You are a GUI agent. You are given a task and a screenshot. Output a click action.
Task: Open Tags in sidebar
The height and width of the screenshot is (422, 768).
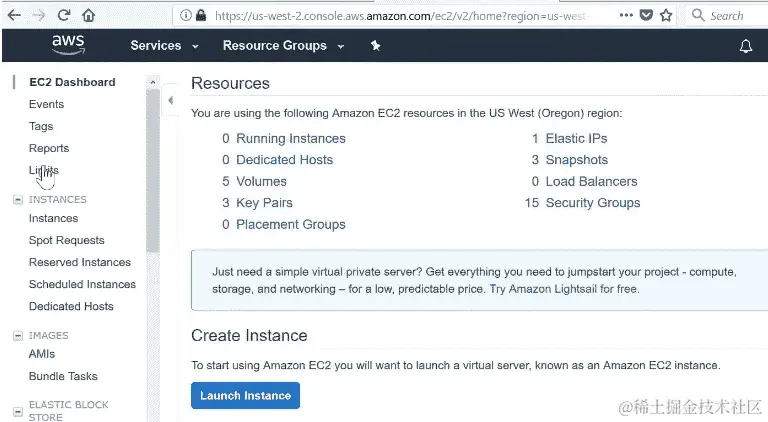point(41,126)
